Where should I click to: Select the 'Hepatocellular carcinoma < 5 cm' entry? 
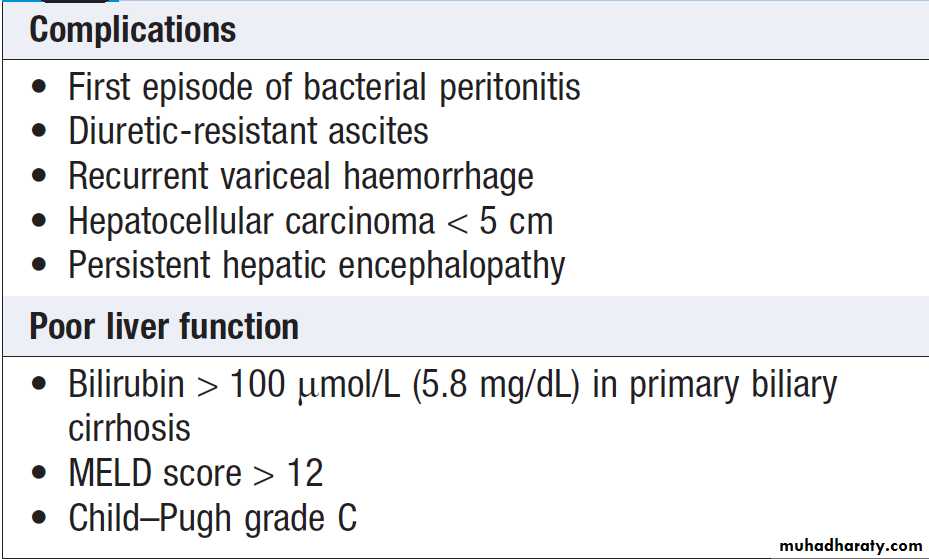tap(310, 221)
